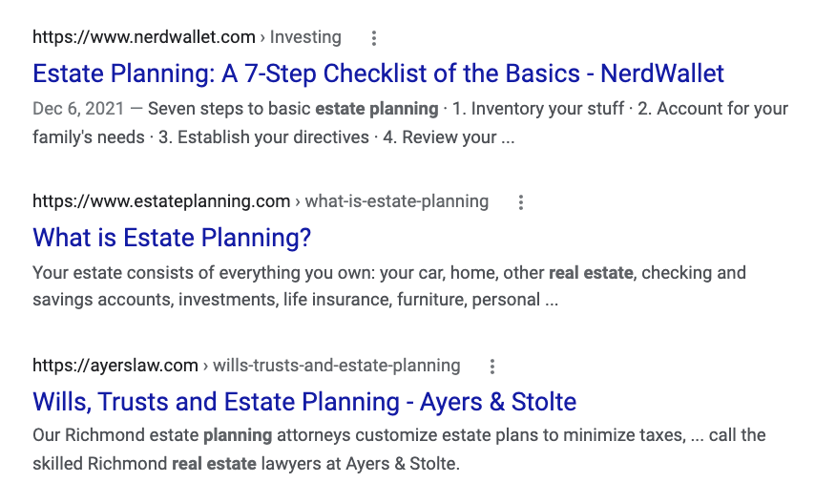This screenshot has height=504, width=815.
Task: Click the "wills-trusts-and-estate-planning" breadcrumb path
Action: pos(336,367)
